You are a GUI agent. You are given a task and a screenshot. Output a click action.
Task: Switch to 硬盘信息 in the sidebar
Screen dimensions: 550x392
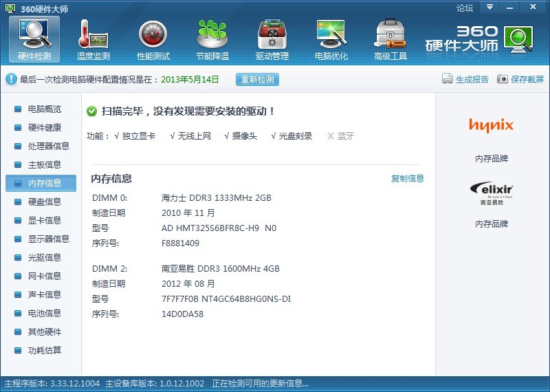[44, 202]
